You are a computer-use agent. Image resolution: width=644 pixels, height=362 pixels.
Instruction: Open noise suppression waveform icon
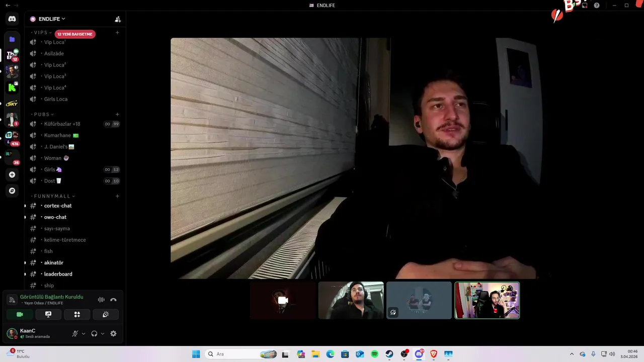[x=101, y=300]
